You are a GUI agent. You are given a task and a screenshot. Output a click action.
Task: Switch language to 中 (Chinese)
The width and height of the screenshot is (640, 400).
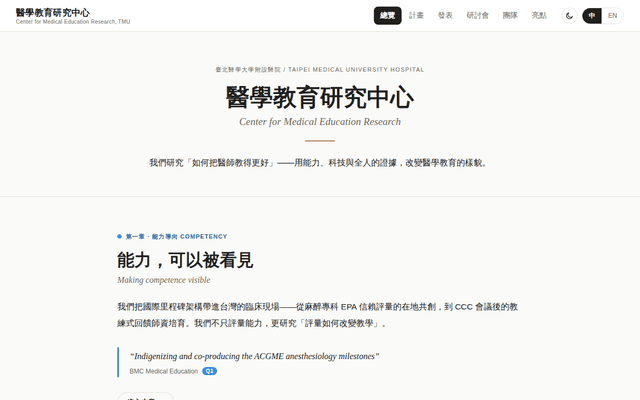click(x=592, y=16)
